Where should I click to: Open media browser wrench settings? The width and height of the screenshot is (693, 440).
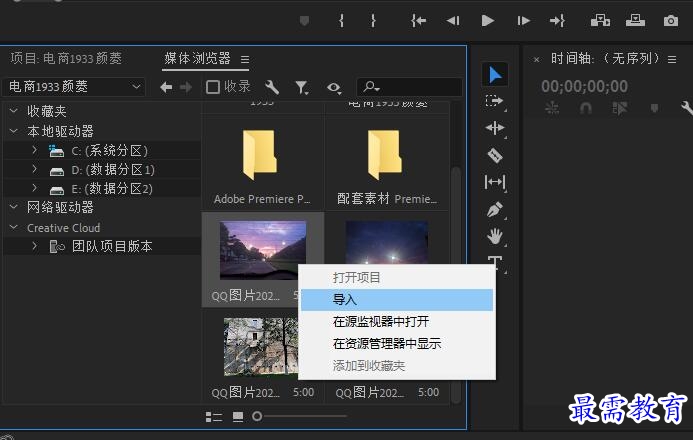(272, 87)
